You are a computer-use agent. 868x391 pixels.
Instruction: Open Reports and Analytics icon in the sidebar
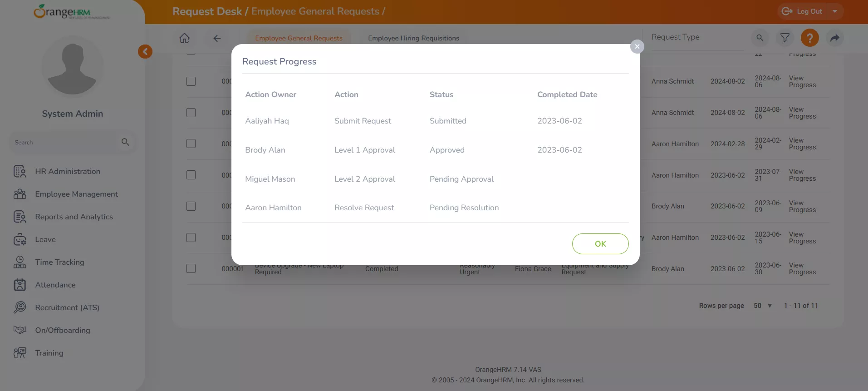pos(20,217)
